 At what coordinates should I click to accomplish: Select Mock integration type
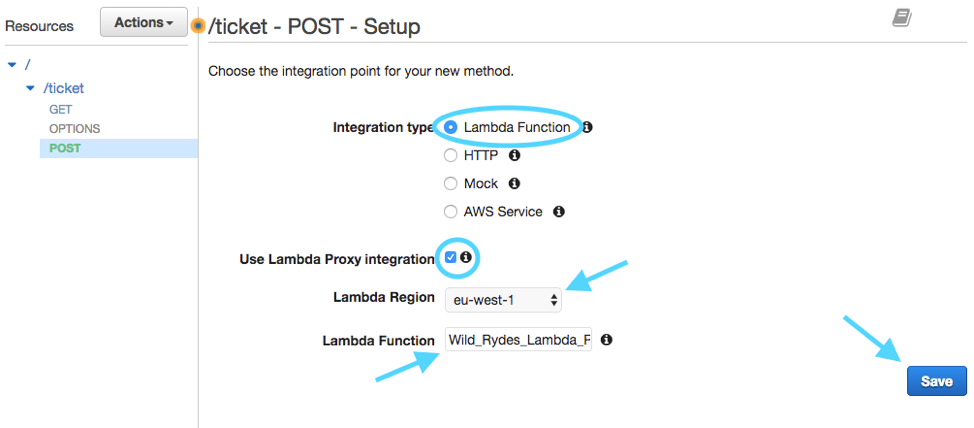coord(450,184)
